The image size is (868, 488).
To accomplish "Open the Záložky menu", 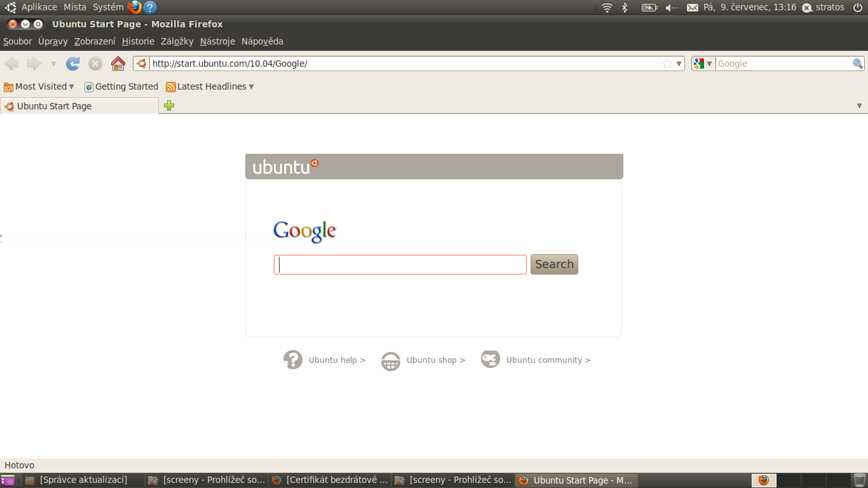I will point(177,41).
